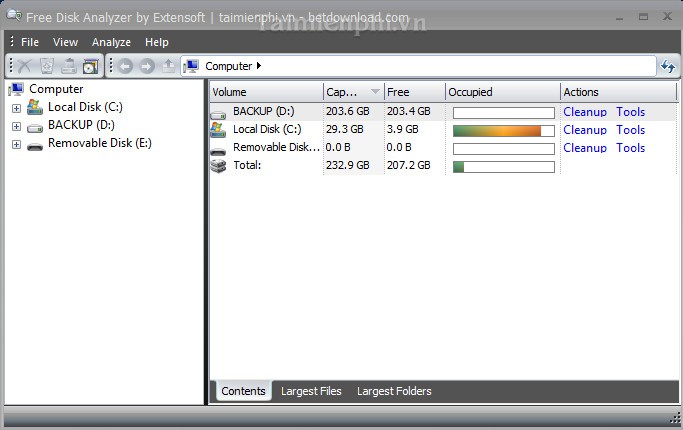Image resolution: width=683 pixels, height=430 pixels.
Task: Click the sort arrow in the Cap... column
Action: [x=375, y=91]
